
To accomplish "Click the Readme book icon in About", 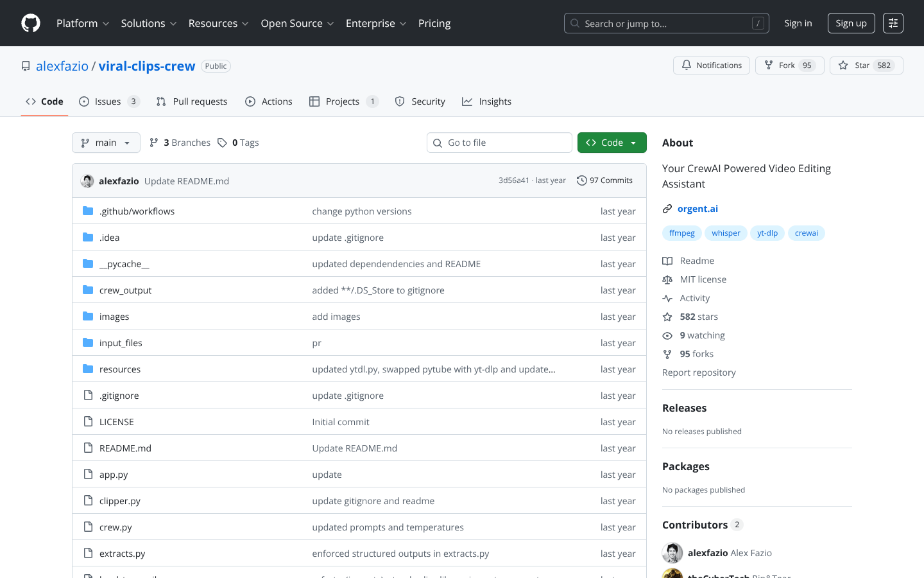I will pyautogui.click(x=667, y=261).
